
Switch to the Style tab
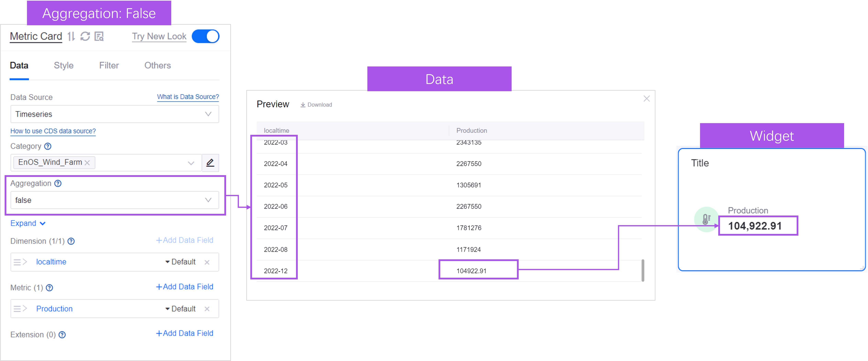pyautogui.click(x=64, y=65)
